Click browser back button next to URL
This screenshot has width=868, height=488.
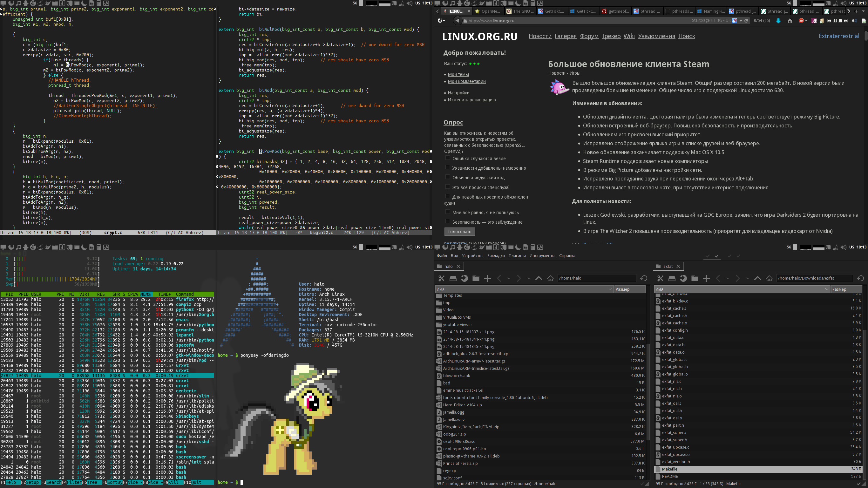457,21
